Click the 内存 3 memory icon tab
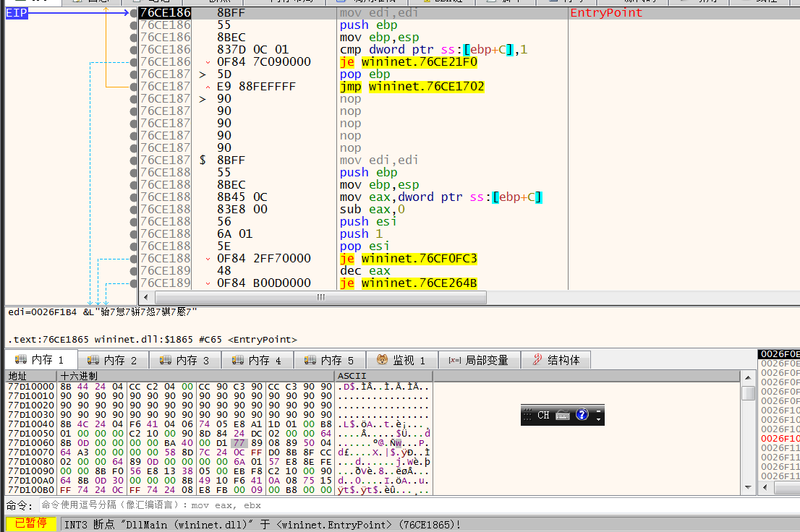 pyautogui.click(x=184, y=360)
